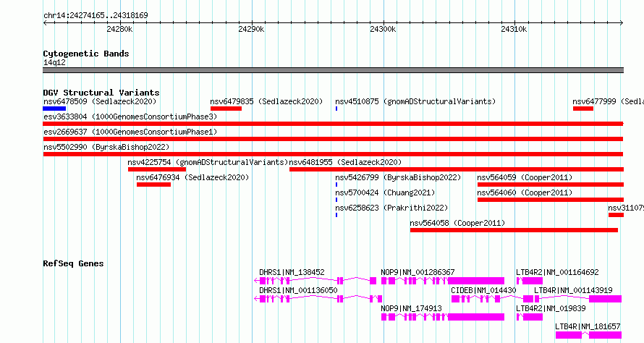Screen dimensions: 644x343
Task: Select the red bar beneath nsv6481955
Action: point(457,169)
